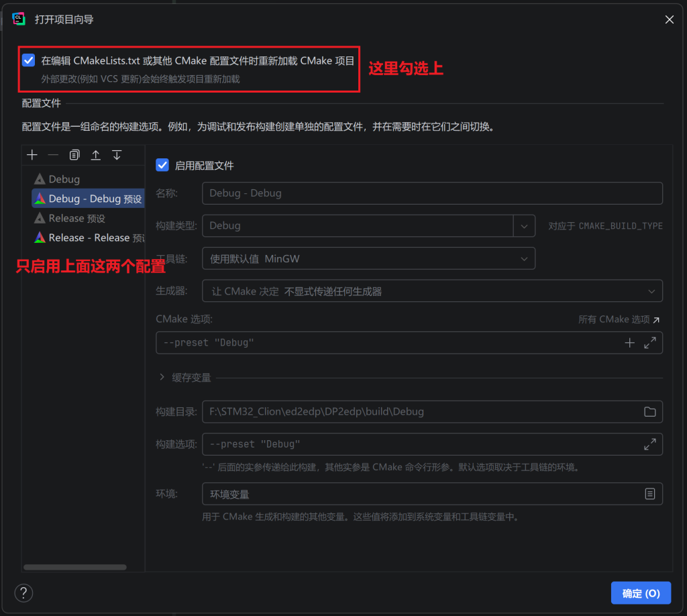
Task: Select the Release preset profile
Action: click(x=76, y=218)
